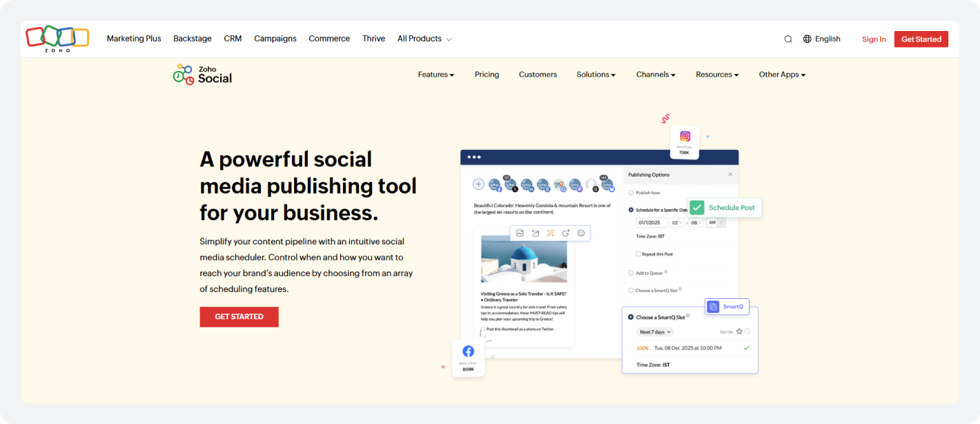
Task: Click the orange link shortener icon
Action: [550, 233]
